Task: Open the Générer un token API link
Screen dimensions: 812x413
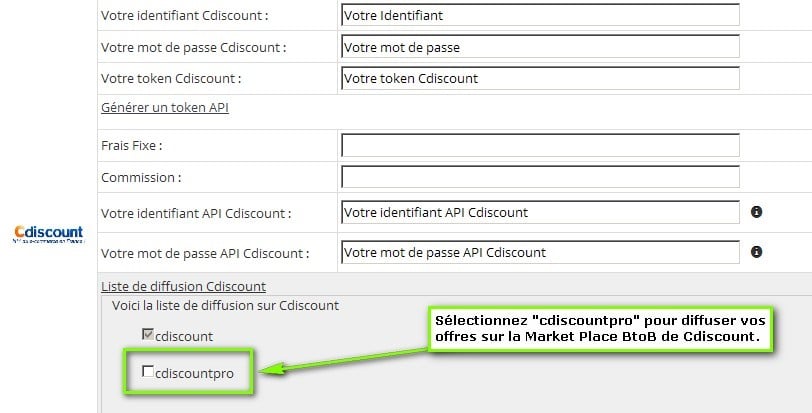Action: click(x=165, y=108)
